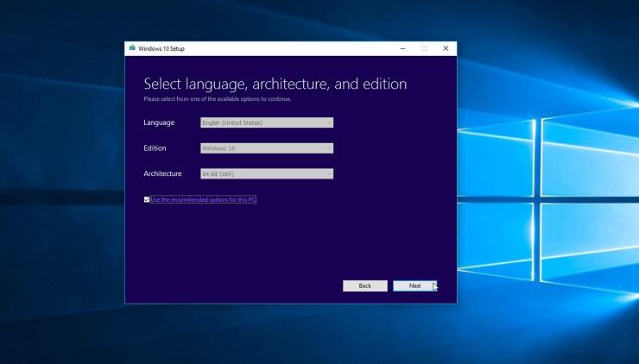Image resolution: width=639 pixels, height=364 pixels.
Task: Open the Language dropdown
Action: coord(267,122)
